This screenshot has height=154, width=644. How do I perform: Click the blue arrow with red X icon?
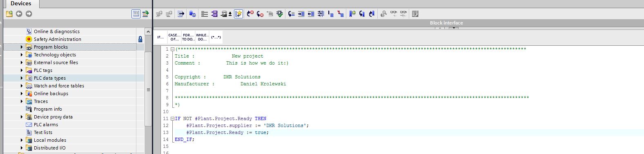pyautogui.click(x=250, y=14)
